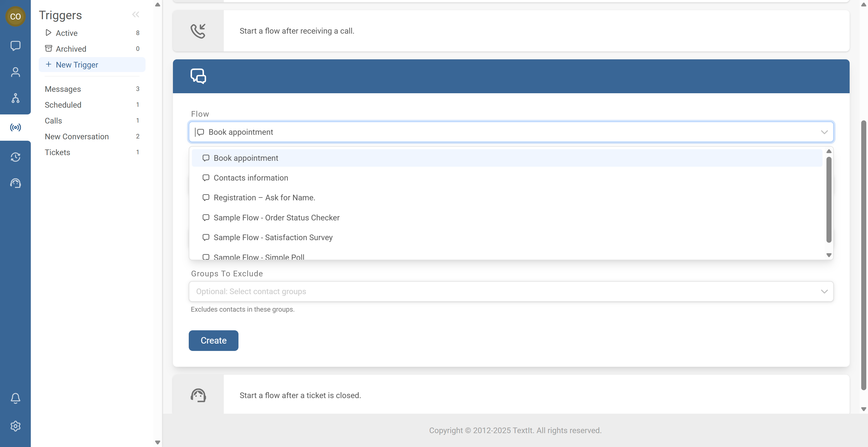Click the triggers broadcast icon in sidebar
Viewport: 868px width, 447px height.
coord(15,127)
